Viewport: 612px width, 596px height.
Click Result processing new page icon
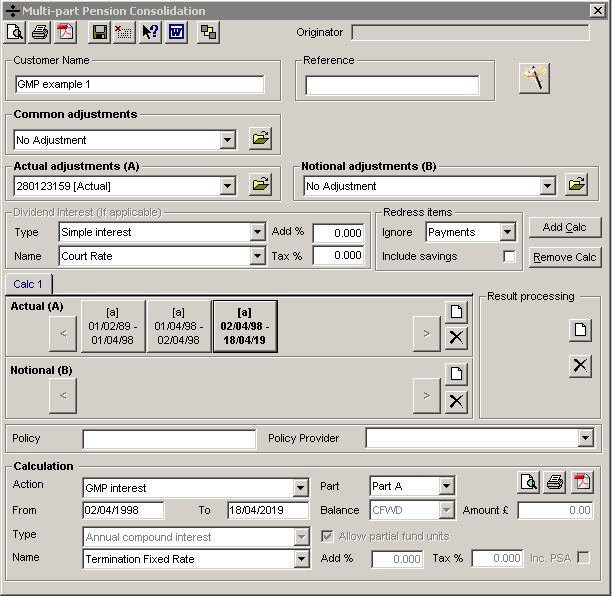580,330
